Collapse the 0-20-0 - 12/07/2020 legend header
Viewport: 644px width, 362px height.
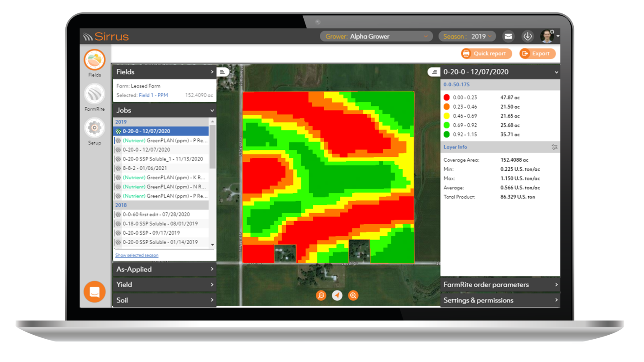click(500, 72)
